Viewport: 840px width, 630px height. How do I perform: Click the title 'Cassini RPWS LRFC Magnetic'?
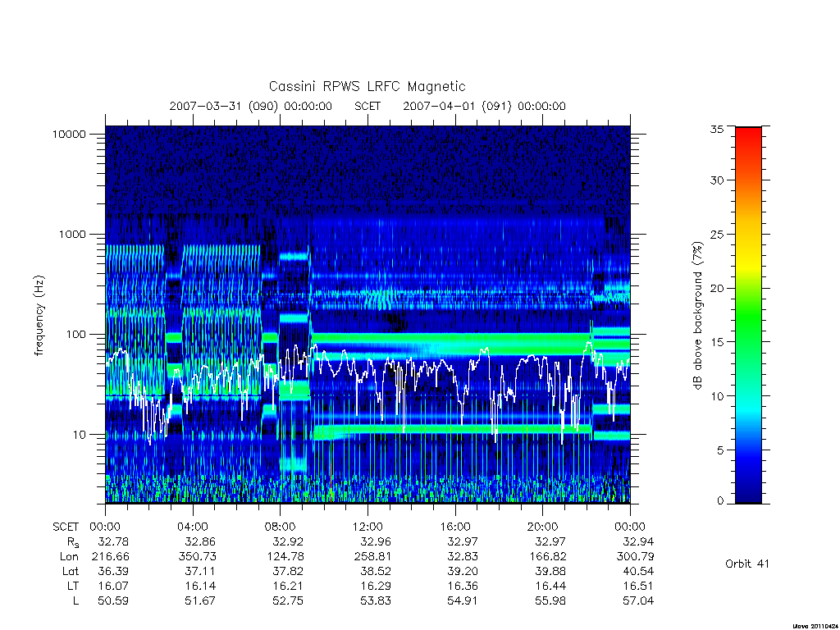click(367, 86)
